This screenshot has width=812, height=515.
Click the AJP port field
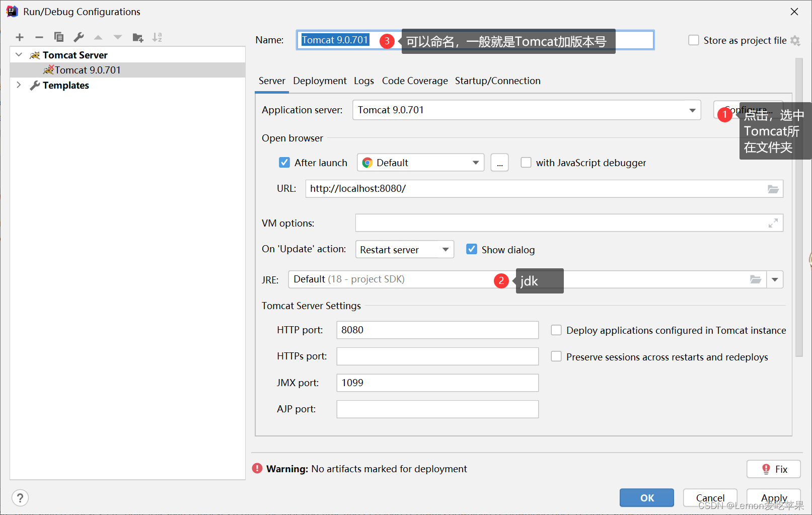(x=437, y=409)
